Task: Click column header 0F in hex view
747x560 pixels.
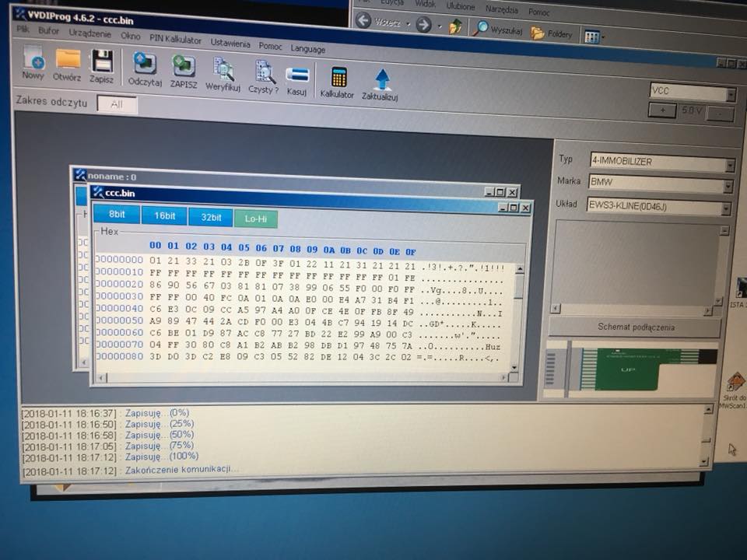Action: tap(411, 251)
